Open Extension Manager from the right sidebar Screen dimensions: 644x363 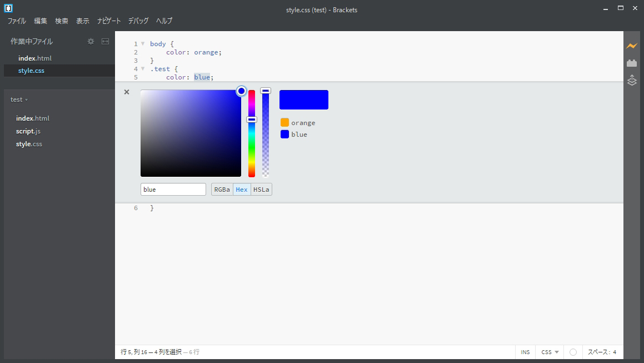pyautogui.click(x=632, y=63)
